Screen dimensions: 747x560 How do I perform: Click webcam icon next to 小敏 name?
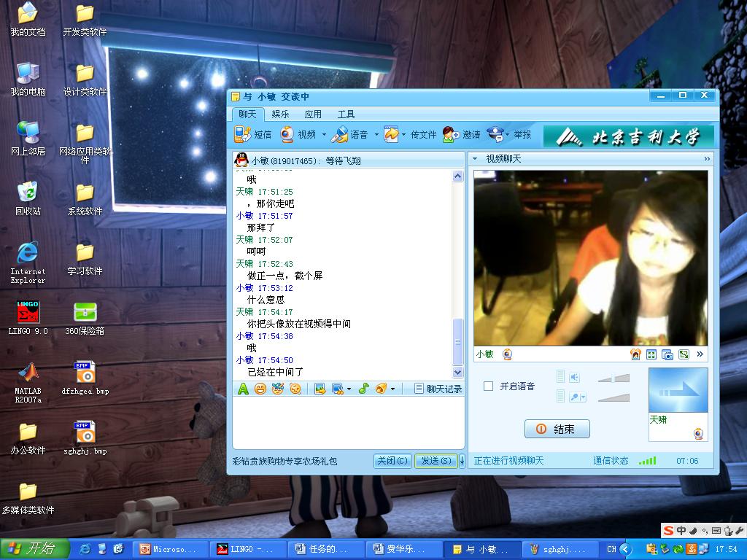(508, 354)
